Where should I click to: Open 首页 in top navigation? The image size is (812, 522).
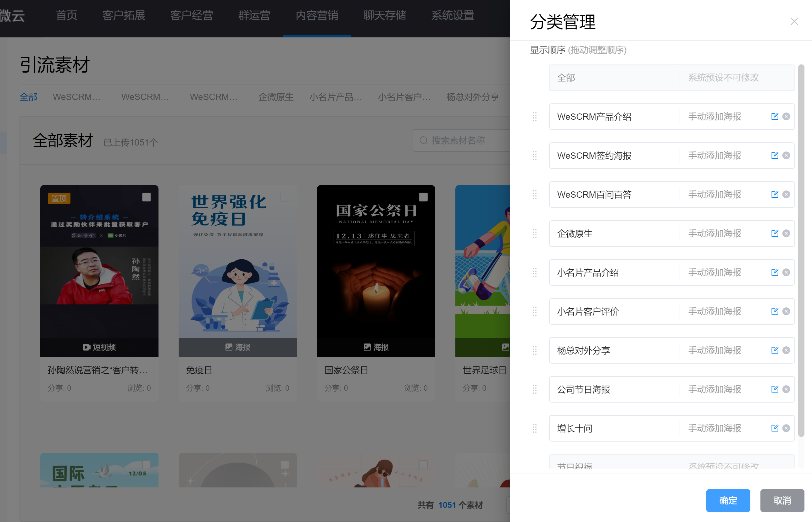tap(66, 16)
